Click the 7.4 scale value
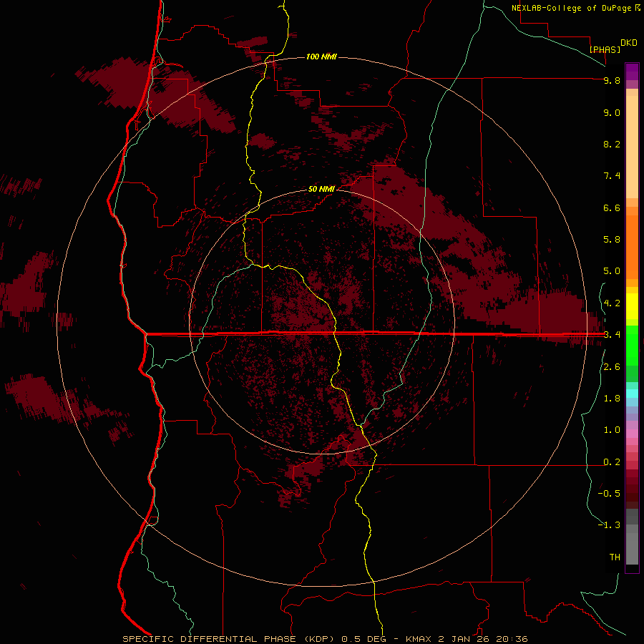 pyautogui.click(x=612, y=176)
